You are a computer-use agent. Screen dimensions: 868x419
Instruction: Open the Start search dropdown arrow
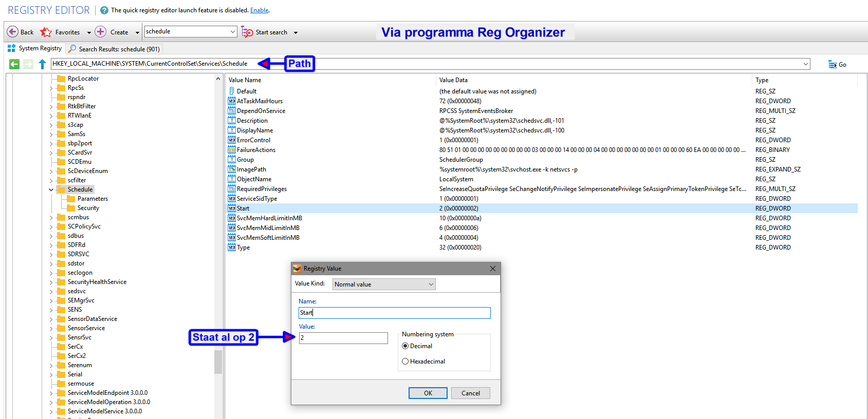coord(296,32)
